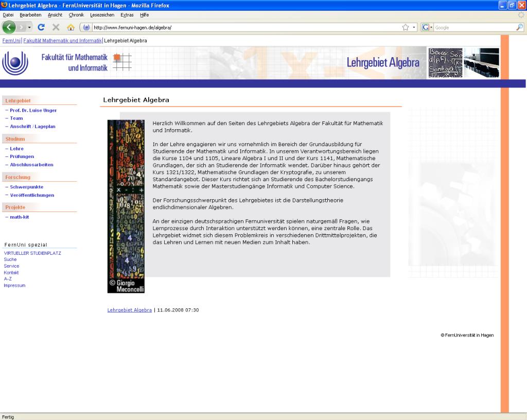Screen dimensions: 527x420
Task: Click the Stop loading X icon
Action: [x=56, y=27]
